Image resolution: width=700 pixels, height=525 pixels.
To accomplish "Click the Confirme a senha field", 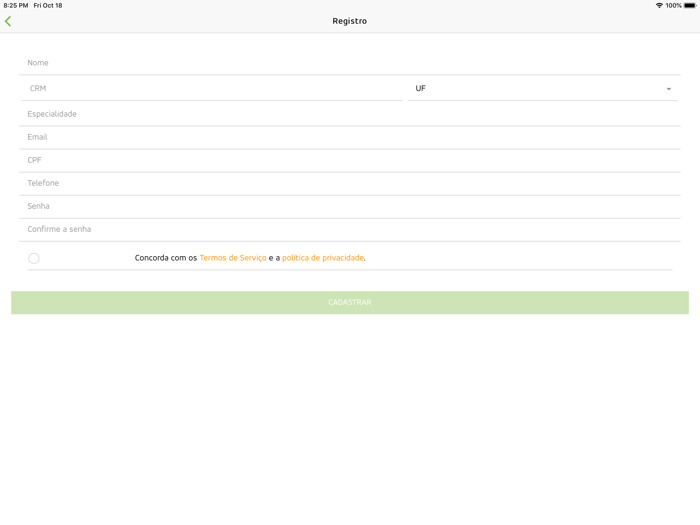I will pos(350,229).
